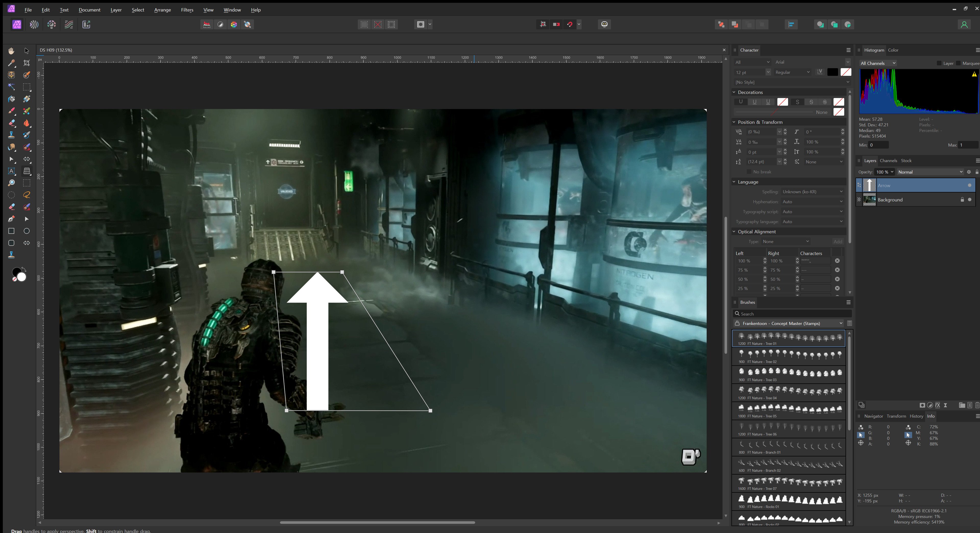The height and width of the screenshot is (533, 980).
Task: Toggle visibility dot of Arrow layer
Action: (969, 185)
